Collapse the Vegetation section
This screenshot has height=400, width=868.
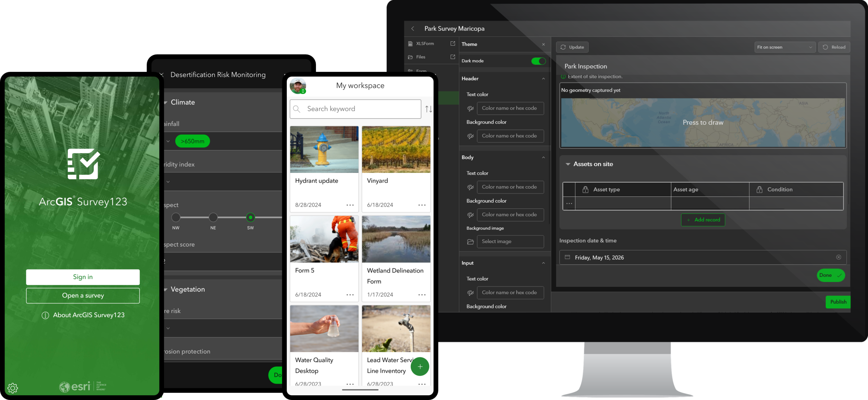pyautogui.click(x=166, y=289)
